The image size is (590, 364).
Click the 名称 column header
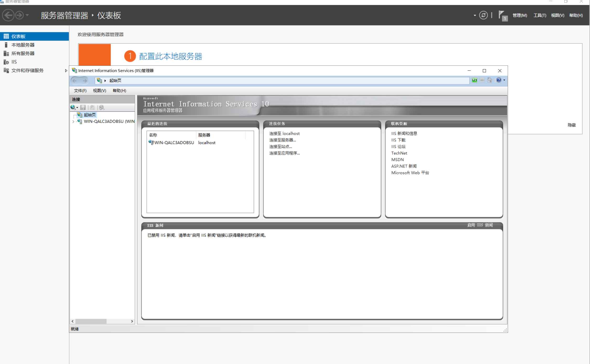(x=171, y=135)
